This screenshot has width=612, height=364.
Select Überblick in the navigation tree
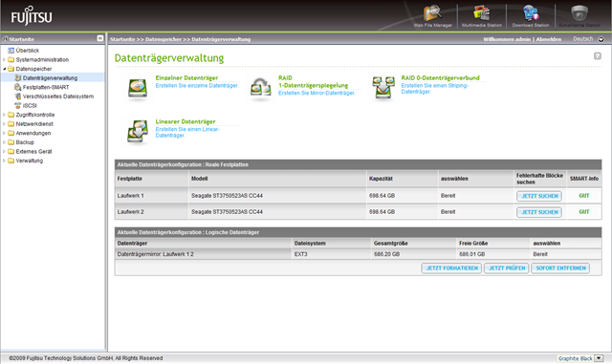[28, 51]
